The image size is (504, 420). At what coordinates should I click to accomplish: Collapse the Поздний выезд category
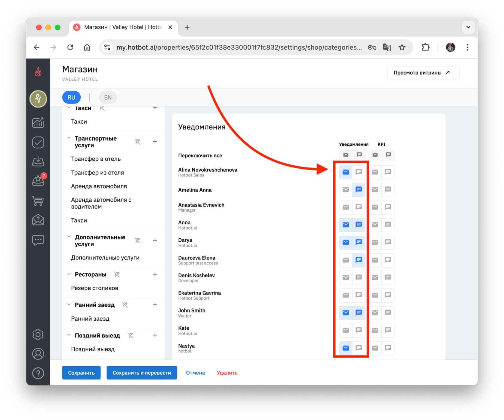(x=69, y=335)
